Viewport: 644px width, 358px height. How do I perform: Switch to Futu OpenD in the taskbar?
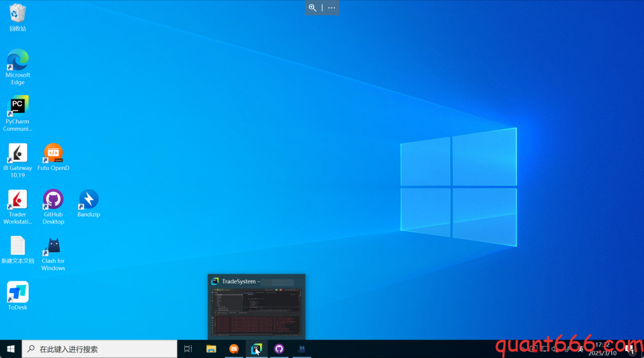coord(234,349)
